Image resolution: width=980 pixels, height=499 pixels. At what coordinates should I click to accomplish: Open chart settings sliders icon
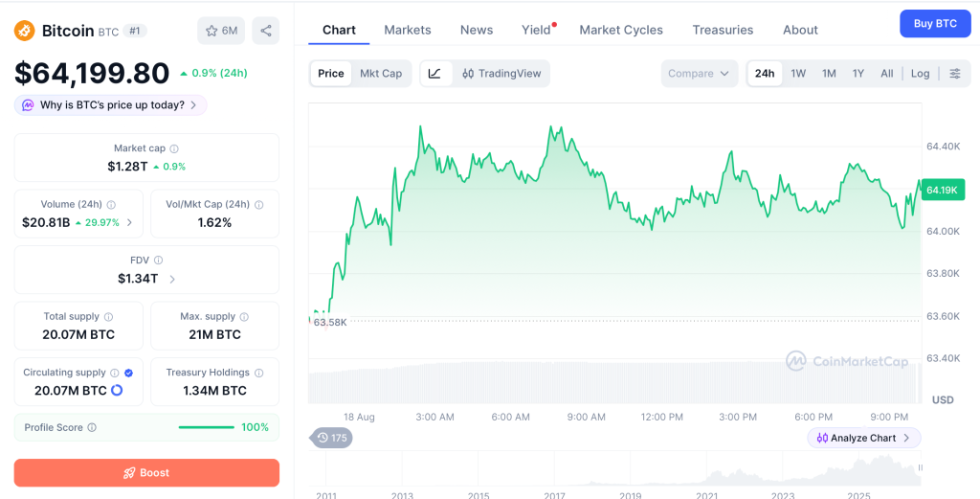(x=955, y=73)
